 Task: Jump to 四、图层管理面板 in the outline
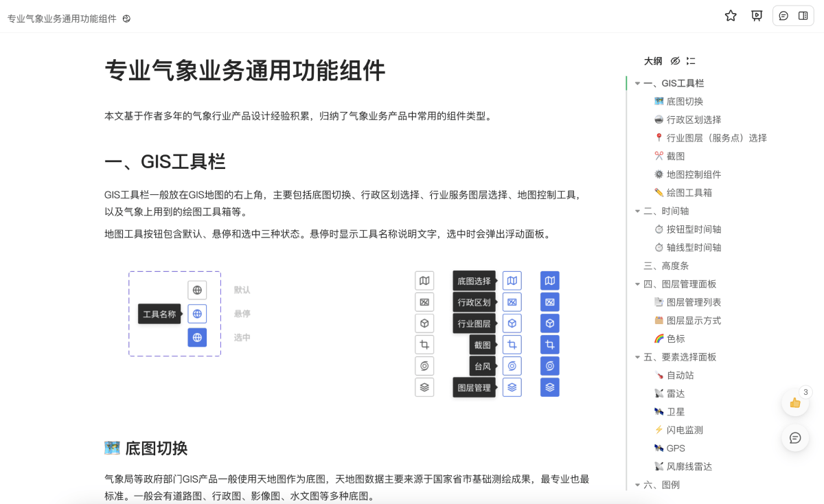coord(680,284)
